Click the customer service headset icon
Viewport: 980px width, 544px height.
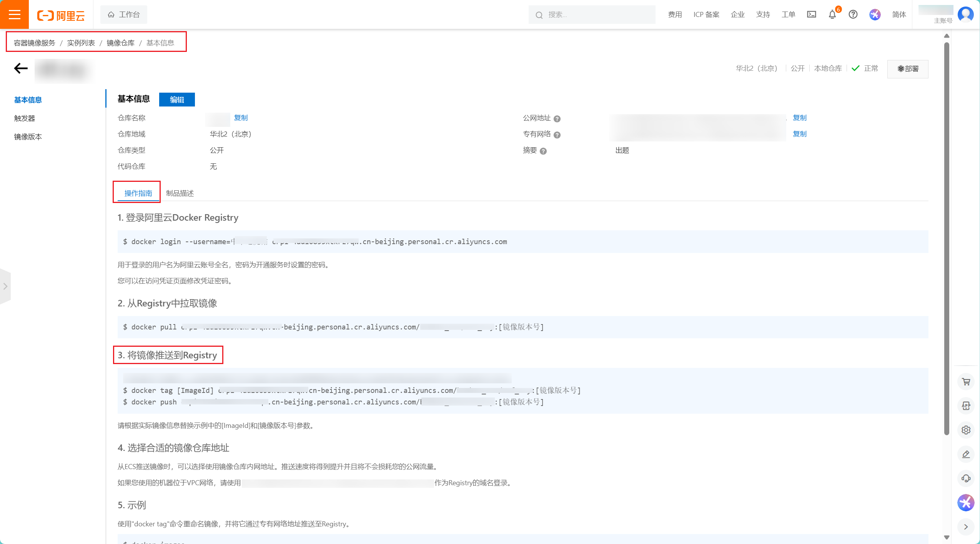966,478
